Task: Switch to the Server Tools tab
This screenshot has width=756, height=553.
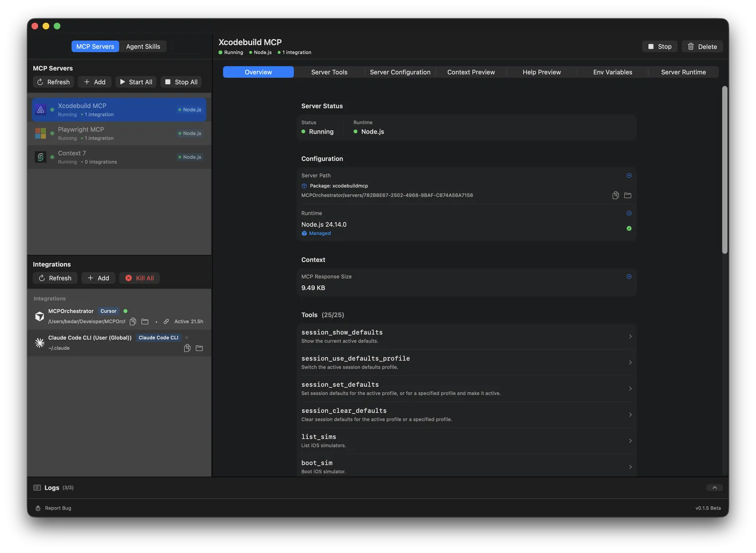Action: click(x=329, y=72)
